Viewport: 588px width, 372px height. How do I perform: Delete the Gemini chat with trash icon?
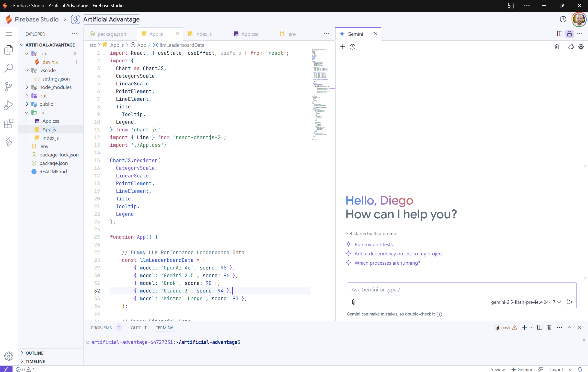(x=557, y=47)
